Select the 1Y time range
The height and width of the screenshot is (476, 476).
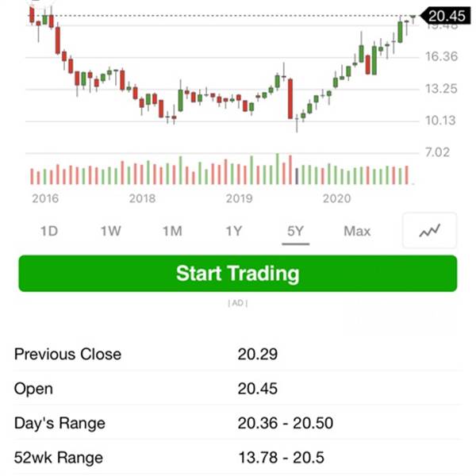[234, 232]
